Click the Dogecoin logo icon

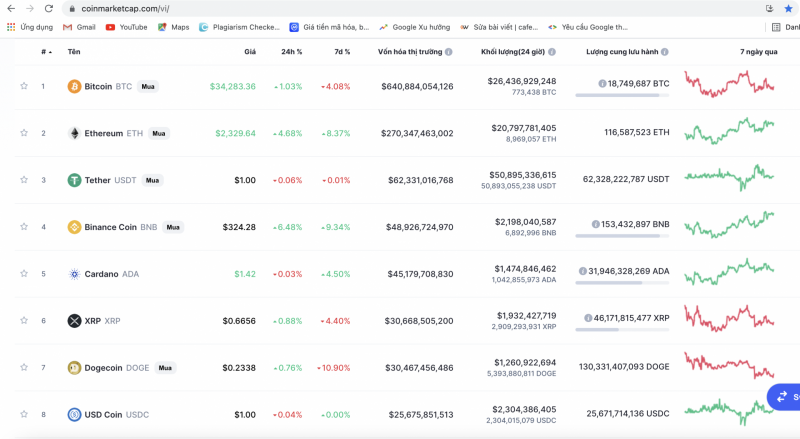74,368
